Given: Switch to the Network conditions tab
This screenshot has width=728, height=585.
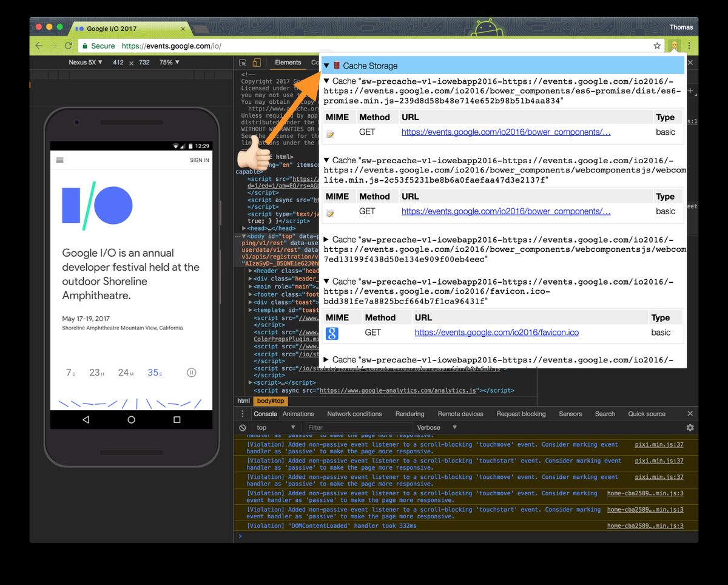Looking at the screenshot, I should [354, 414].
